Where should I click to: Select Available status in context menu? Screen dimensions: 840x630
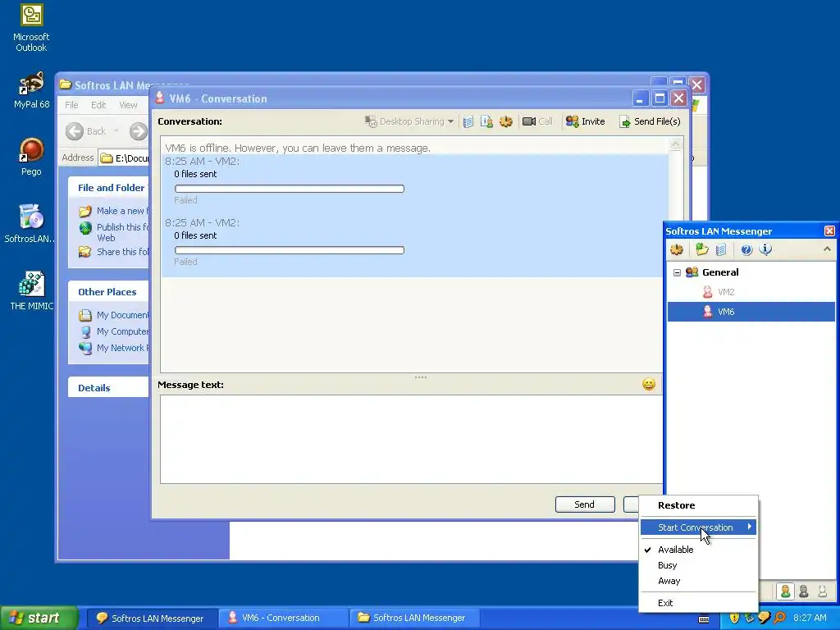point(699,550)
